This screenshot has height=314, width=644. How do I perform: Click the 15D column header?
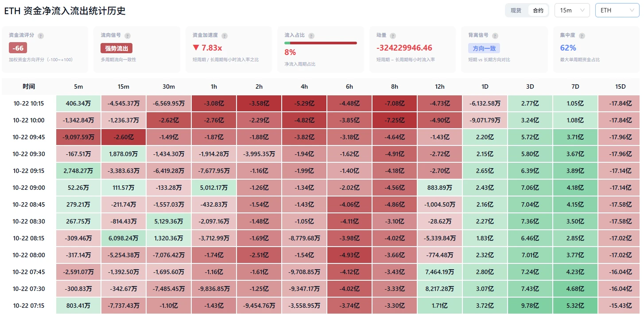point(620,86)
